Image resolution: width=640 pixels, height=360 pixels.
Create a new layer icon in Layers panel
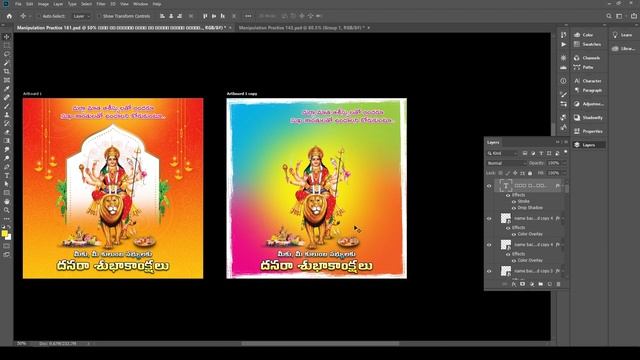[x=549, y=284]
